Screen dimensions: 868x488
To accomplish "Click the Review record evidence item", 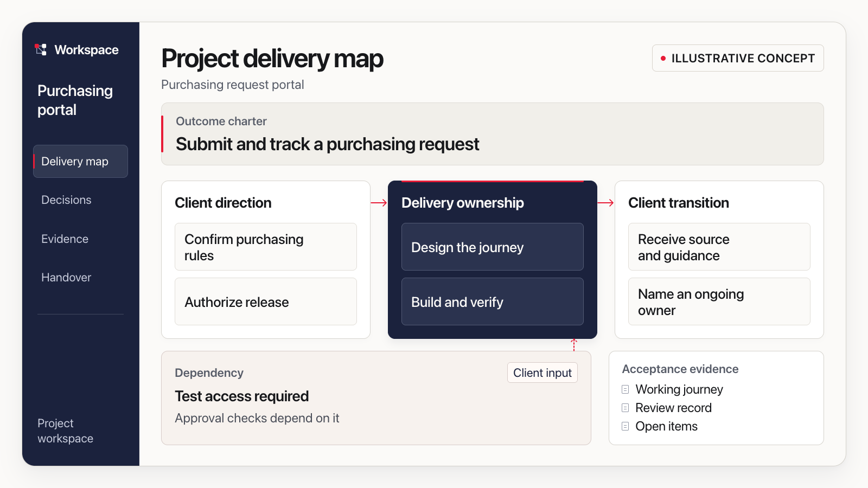I will click(673, 408).
